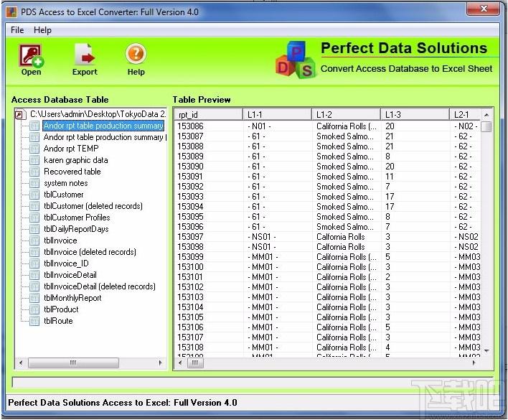508x420 pixels.
Task: Click the table icon next to tblCustomer Profiles
Action: coord(34,218)
